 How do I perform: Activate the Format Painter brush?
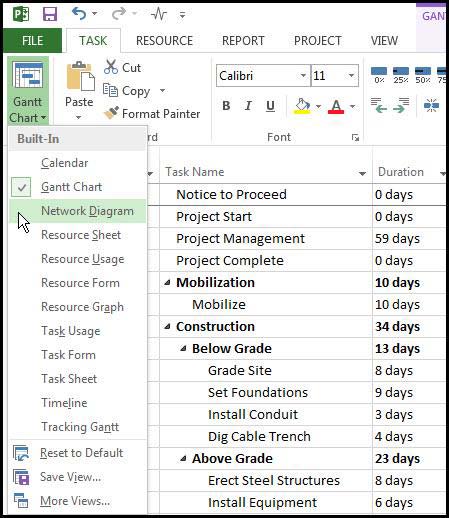click(x=152, y=114)
